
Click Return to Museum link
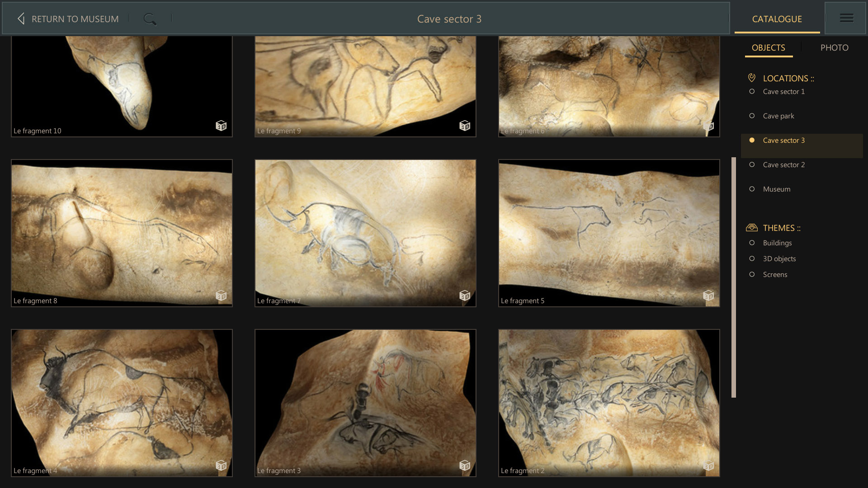point(75,19)
